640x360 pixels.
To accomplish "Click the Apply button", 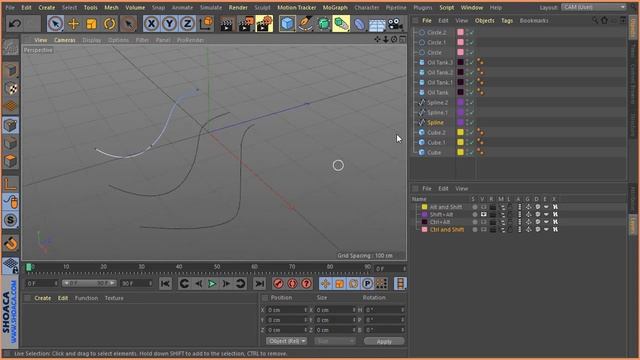I will (x=384, y=341).
